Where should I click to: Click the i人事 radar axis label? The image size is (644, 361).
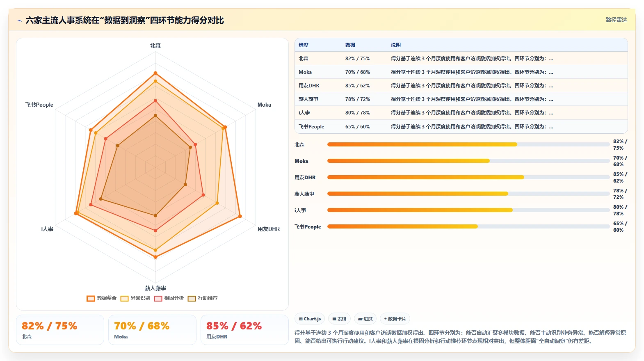(47, 229)
